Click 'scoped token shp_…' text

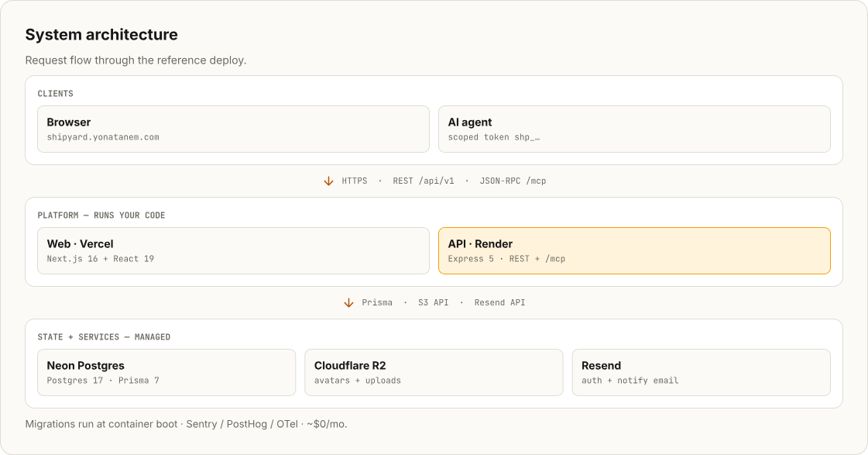pos(494,137)
